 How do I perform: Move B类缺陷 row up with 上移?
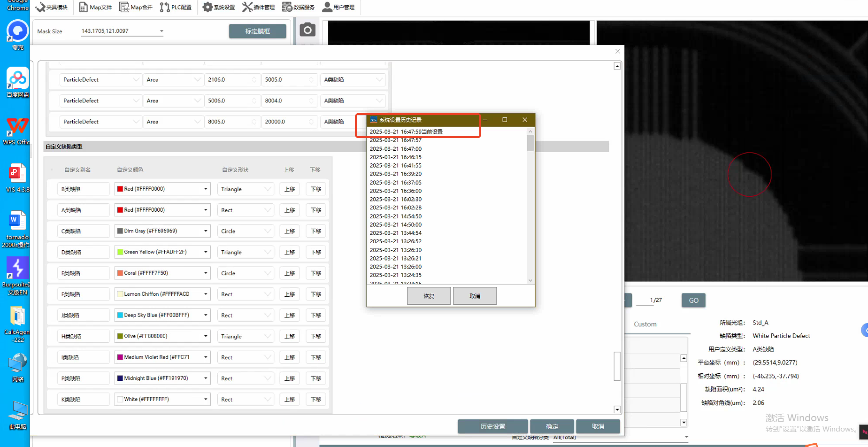click(x=290, y=189)
